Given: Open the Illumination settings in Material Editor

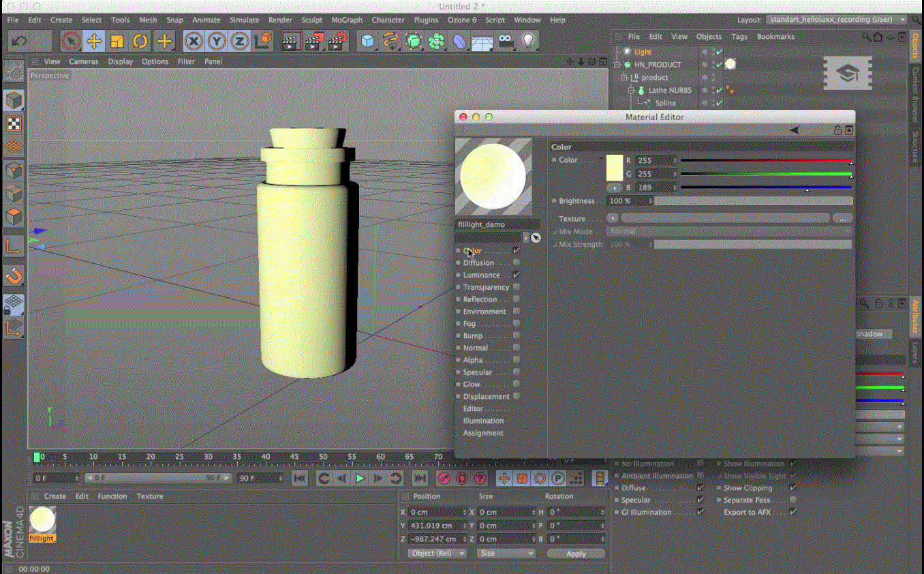Looking at the screenshot, I should click(x=483, y=421).
